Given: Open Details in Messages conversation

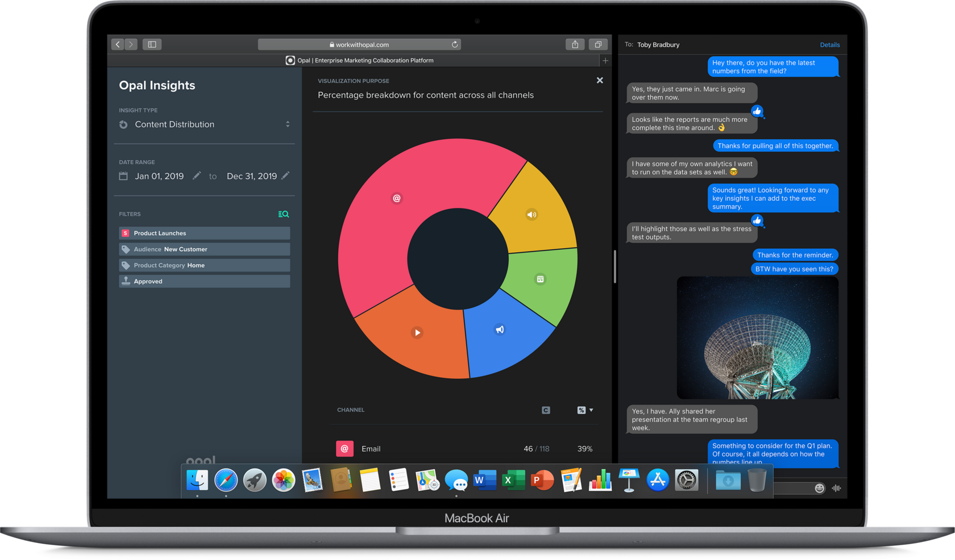Looking at the screenshot, I should click(830, 45).
